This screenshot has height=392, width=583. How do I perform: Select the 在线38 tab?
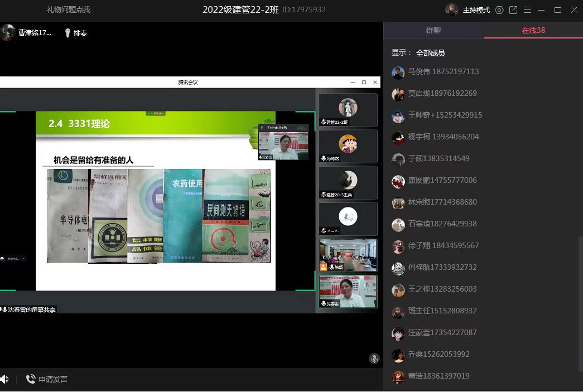(x=533, y=30)
